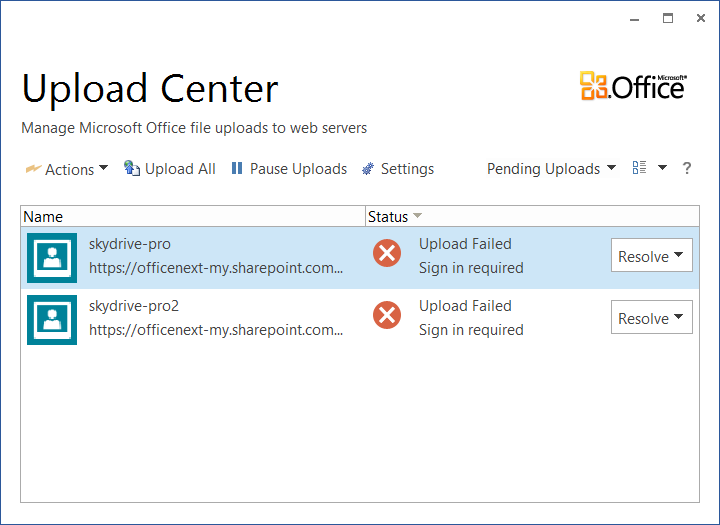
Task: Click the skydrive-pro file name
Action: pos(129,244)
